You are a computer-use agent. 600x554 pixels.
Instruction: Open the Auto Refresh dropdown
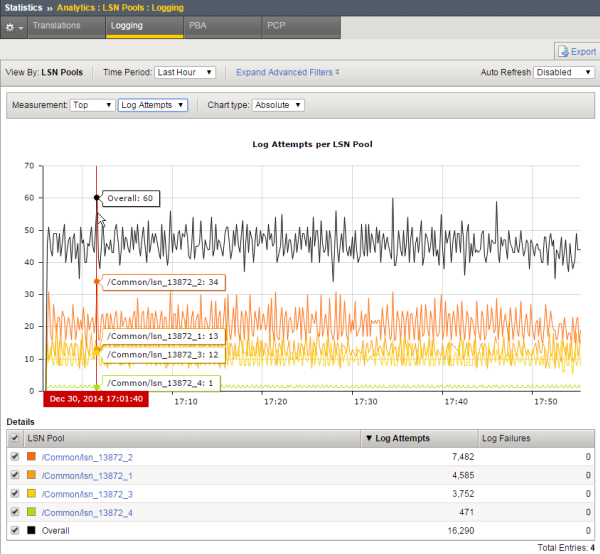tap(563, 72)
